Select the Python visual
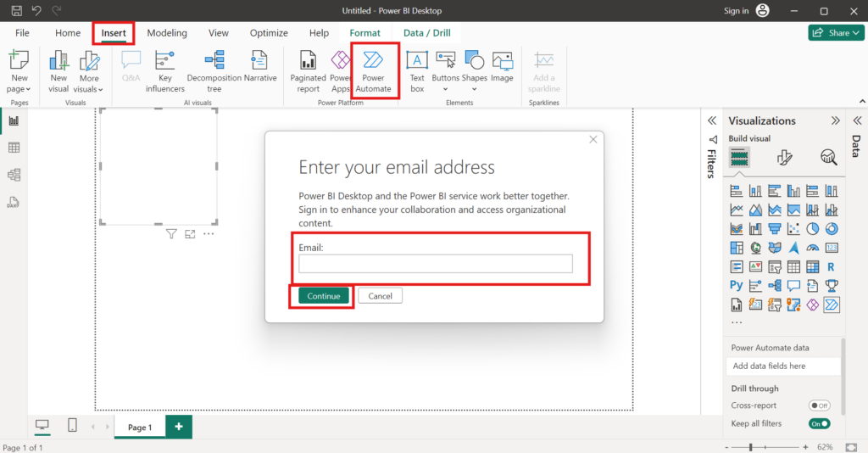This screenshot has width=868, height=453. 737,286
